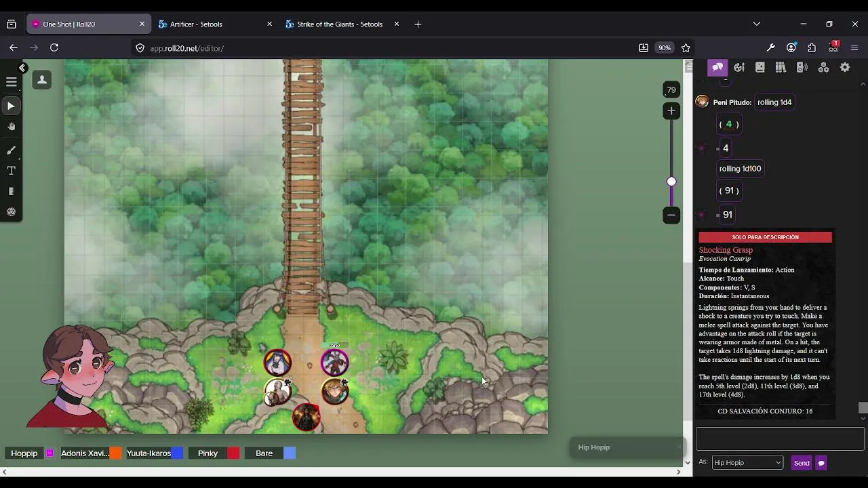Open the hamburger layers menu in toolbar
Image resolution: width=868 pixels, height=488 pixels.
click(x=12, y=82)
